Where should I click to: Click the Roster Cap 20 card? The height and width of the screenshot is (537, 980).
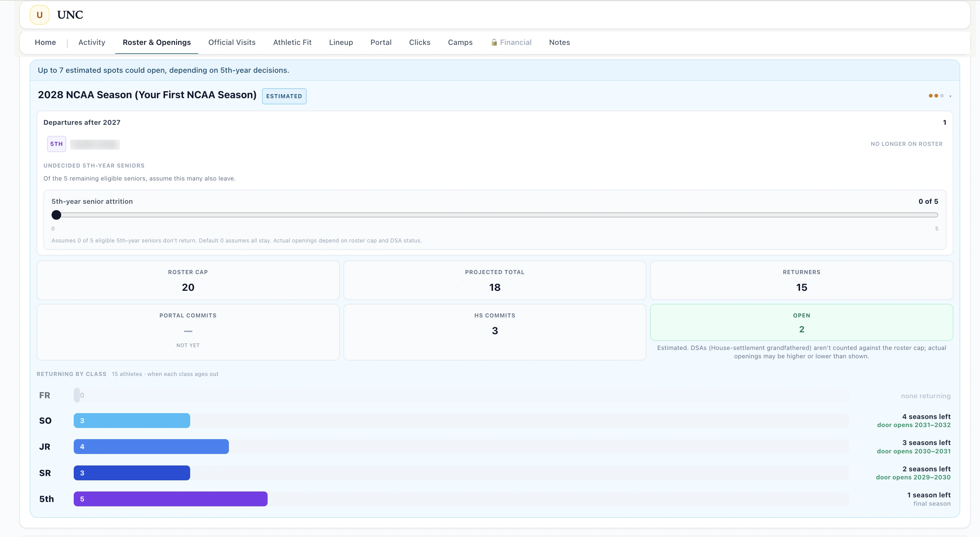[188, 280]
